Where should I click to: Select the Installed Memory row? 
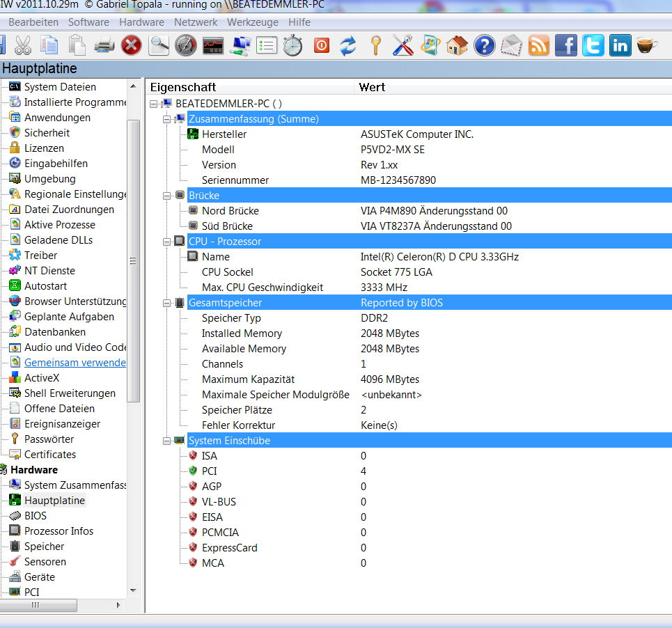click(429, 333)
